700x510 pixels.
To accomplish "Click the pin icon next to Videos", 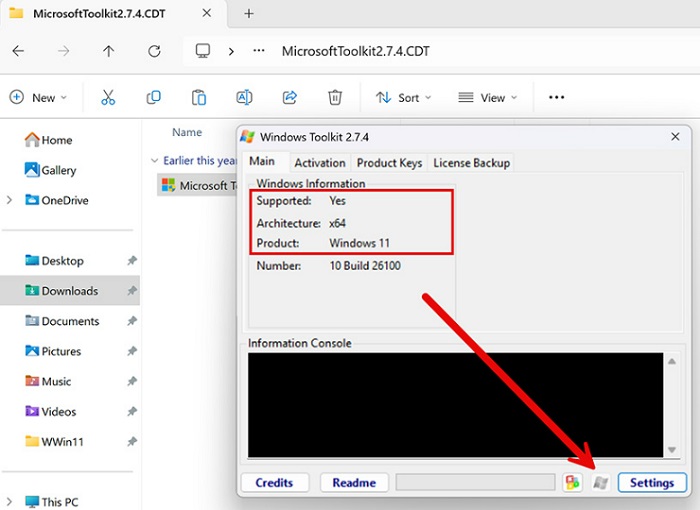I will point(132,411).
